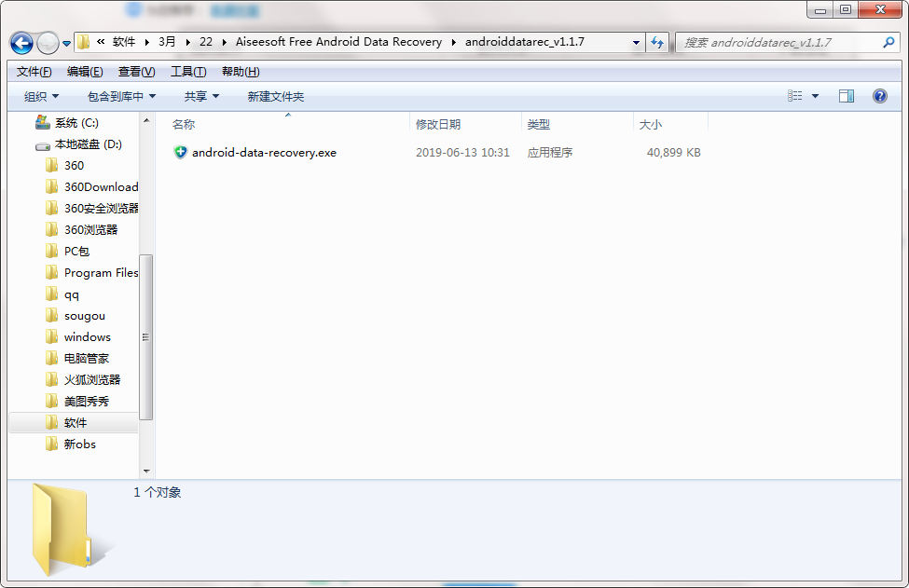
Task: Sort by the 修改日期 column header
Action: coord(438,125)
